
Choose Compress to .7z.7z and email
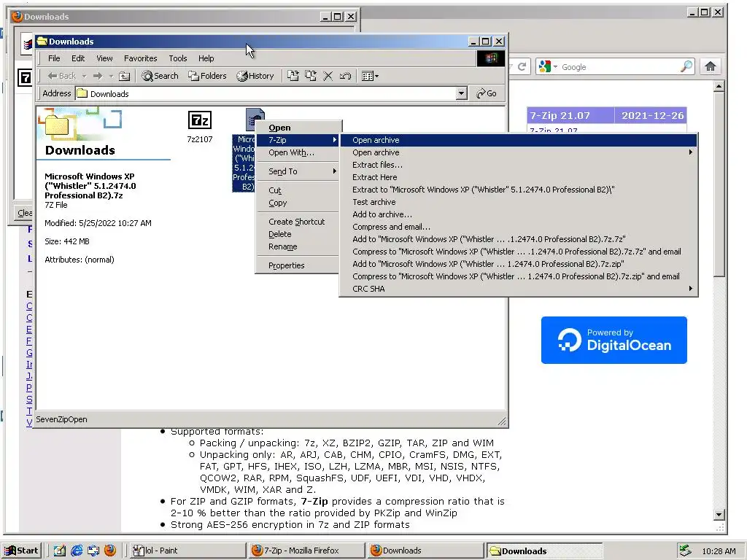[519, 252]
